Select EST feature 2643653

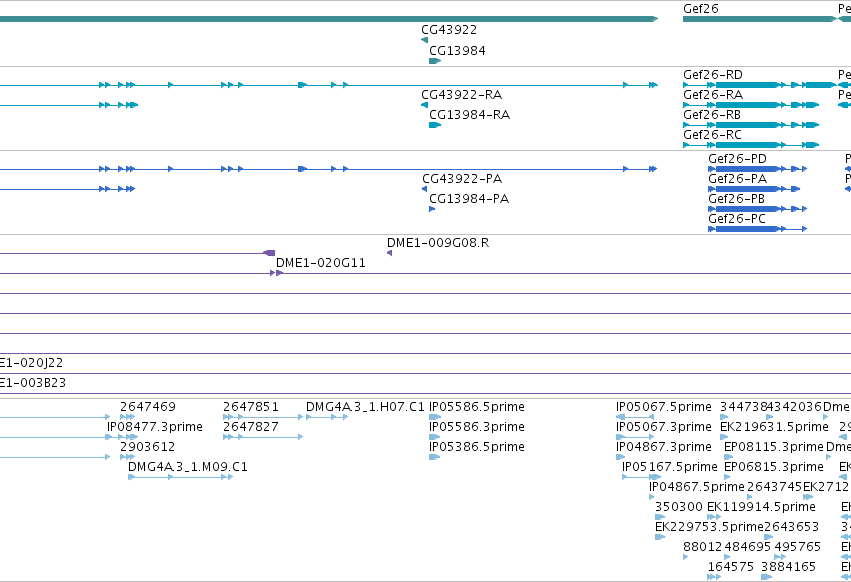pos(769,537)
